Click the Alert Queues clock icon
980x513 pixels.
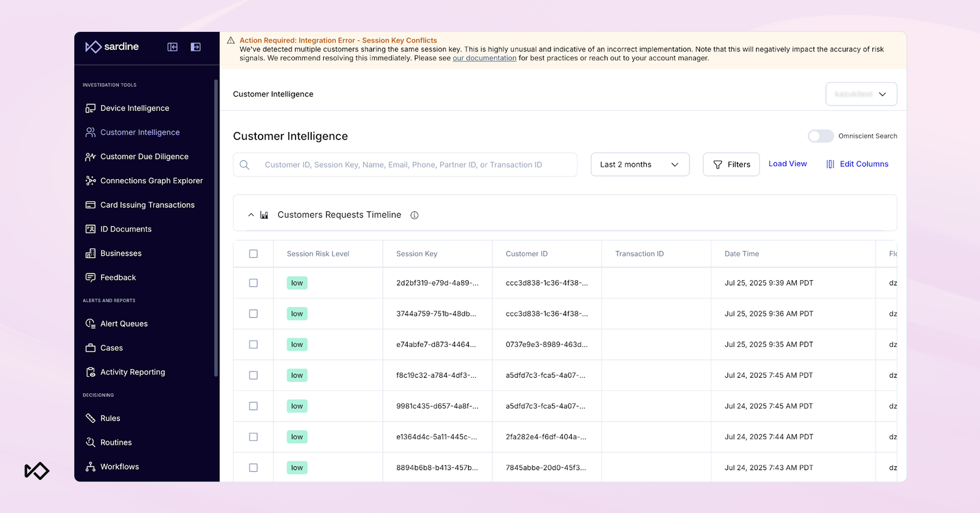click(x=90, y=323)
